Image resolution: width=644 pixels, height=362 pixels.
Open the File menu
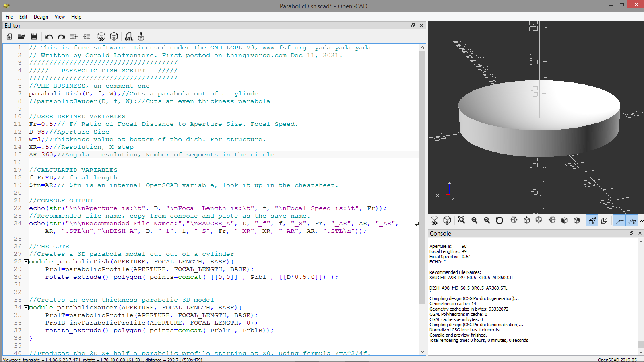9,17
